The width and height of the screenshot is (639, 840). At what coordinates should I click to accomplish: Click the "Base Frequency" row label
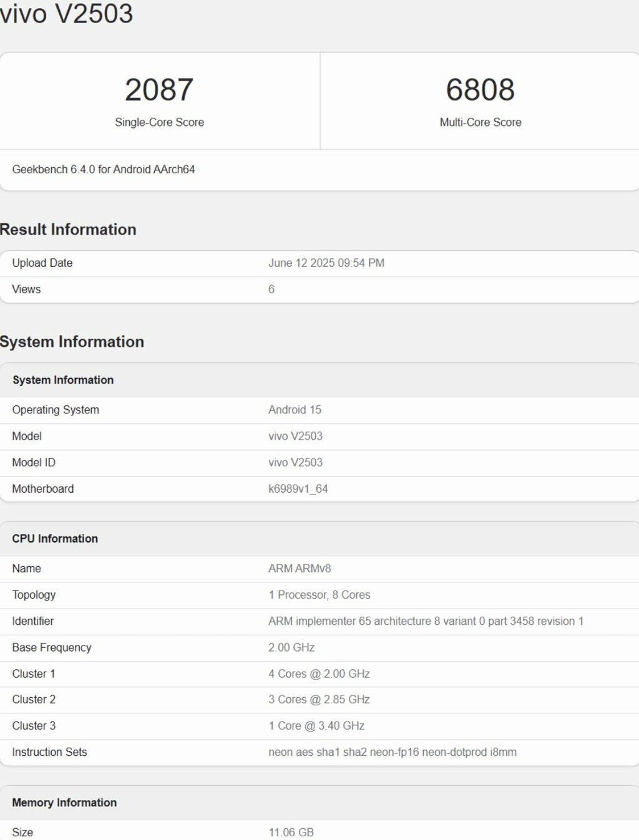[52, 647]
